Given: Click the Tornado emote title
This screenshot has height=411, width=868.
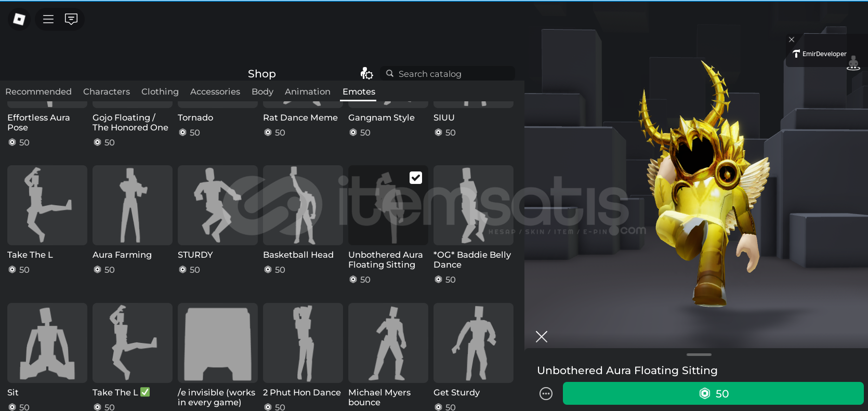Looking at the screenshot, I should [195, 117].
